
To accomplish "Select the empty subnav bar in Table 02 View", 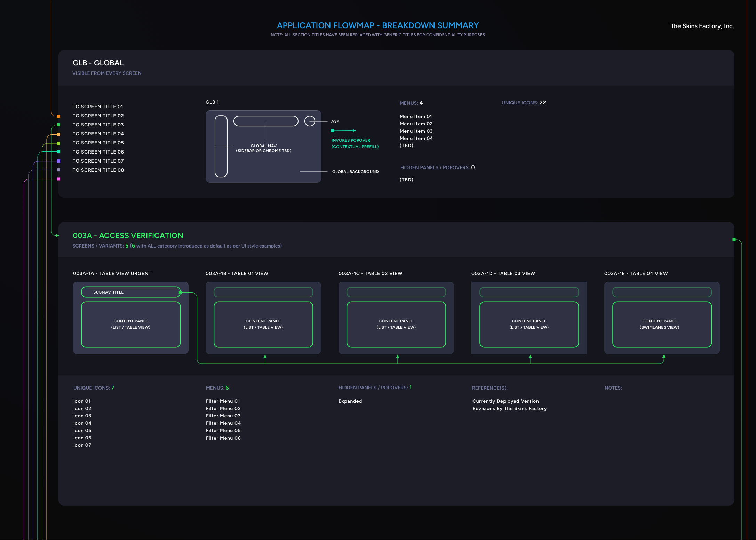I will point(396,292).
